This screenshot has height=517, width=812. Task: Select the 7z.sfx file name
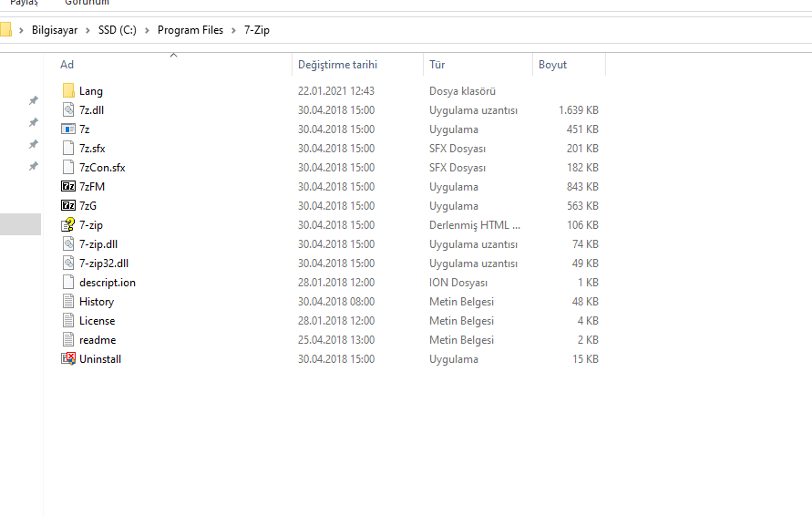coord(92,149)
